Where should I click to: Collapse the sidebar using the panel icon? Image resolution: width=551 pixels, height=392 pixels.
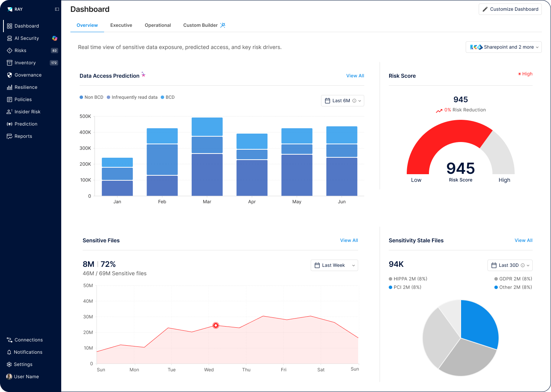(x=57, y=9)
